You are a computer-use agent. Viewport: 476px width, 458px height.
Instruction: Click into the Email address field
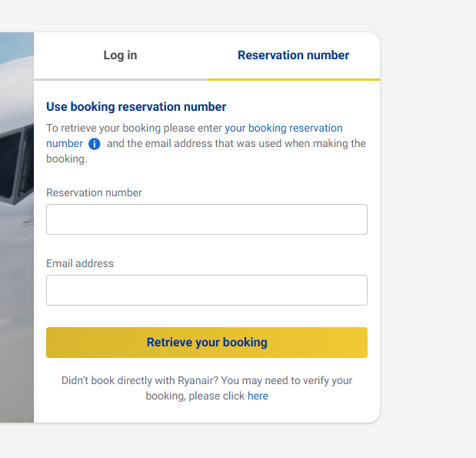coord(206,290)
